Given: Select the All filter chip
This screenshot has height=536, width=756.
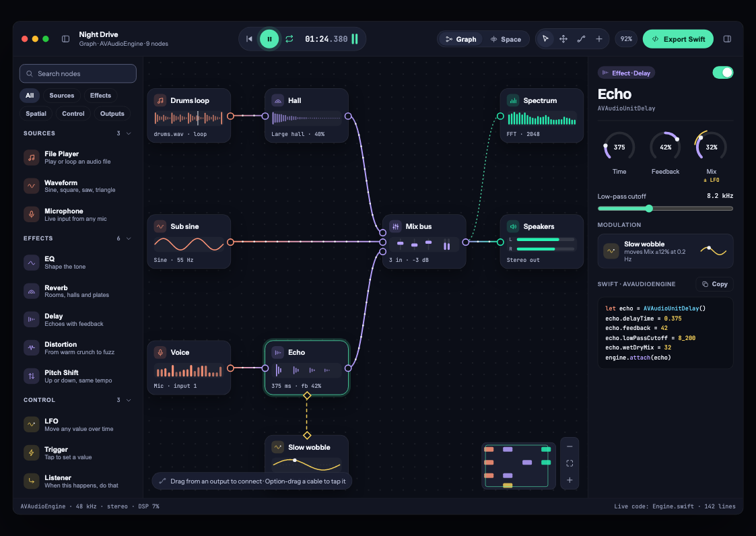Looking at the screenshot, I should (x=30, y=96).
